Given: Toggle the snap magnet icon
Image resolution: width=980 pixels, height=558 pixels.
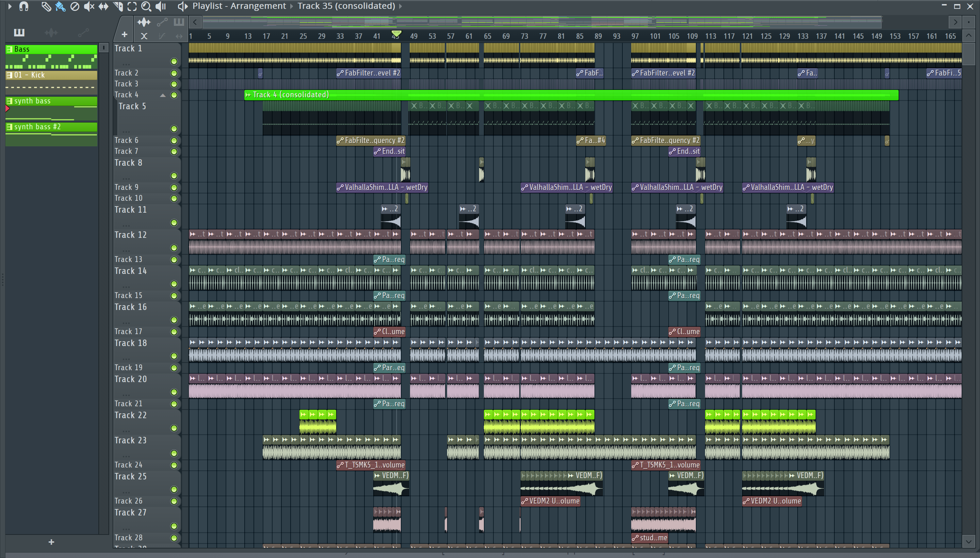Looking at the screenshot, I should [24, 6].
